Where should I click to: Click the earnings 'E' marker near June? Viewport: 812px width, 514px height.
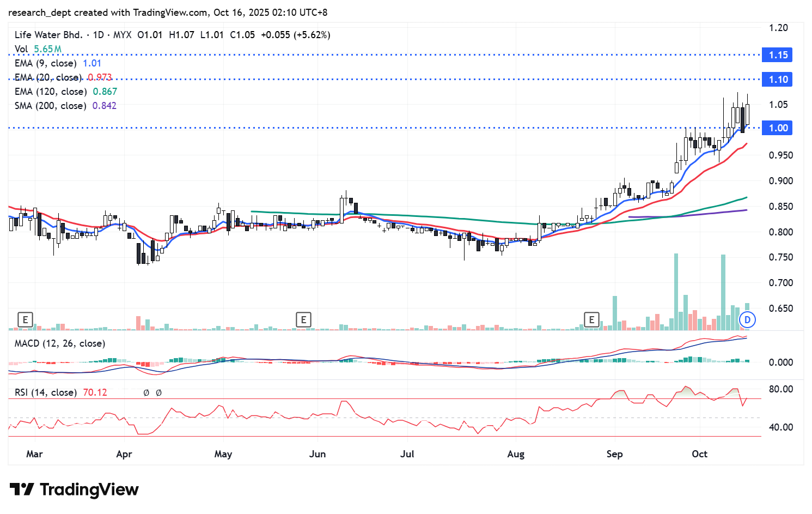coord(303,319)
